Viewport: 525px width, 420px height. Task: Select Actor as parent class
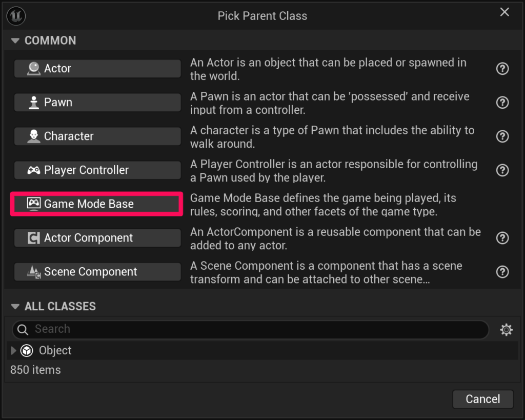[97, 69]
